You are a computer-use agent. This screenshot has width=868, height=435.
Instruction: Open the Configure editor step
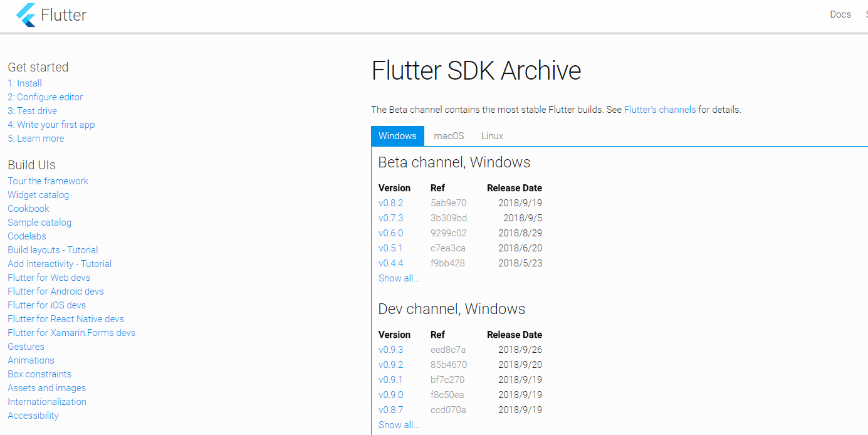click(x=44, y=97)
